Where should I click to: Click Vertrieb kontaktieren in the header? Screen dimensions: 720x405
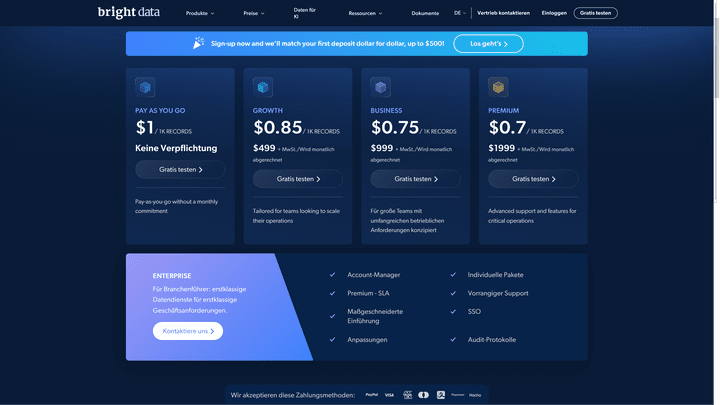point(503,13)
